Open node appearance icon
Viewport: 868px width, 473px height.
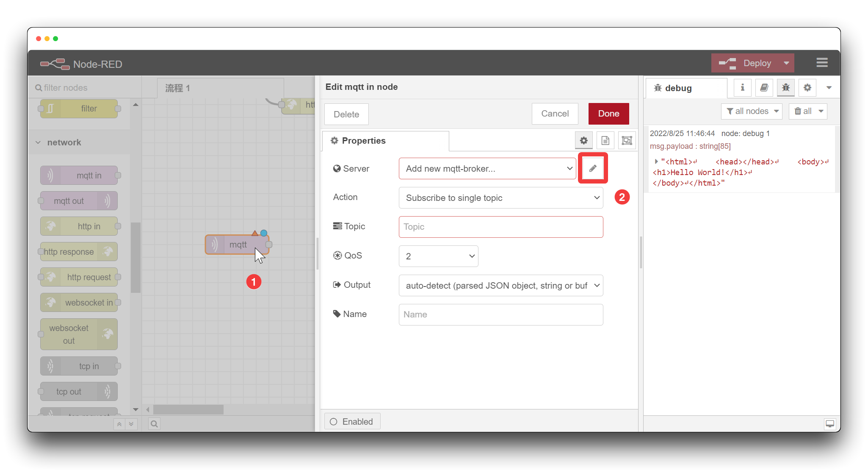click(627, 141)
